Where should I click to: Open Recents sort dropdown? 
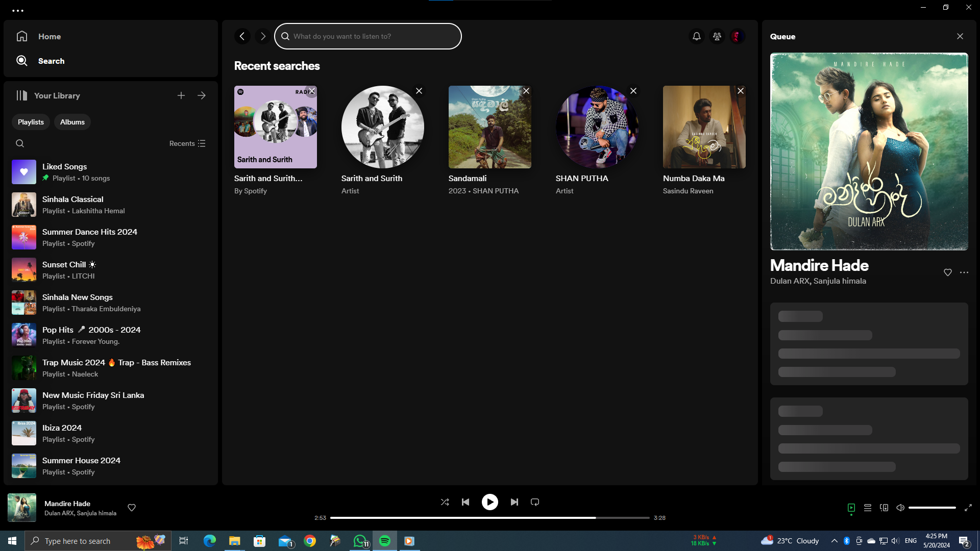click(x=187, y=143)
